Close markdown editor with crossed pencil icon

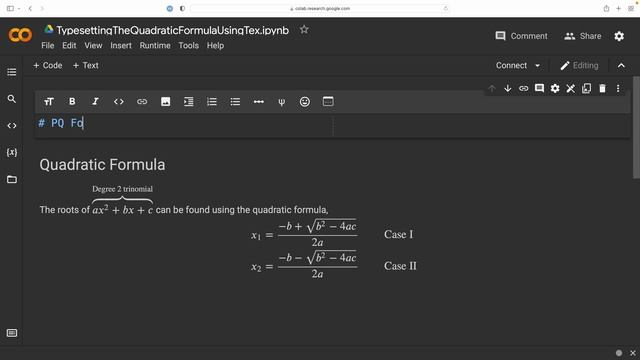(571, 88)
